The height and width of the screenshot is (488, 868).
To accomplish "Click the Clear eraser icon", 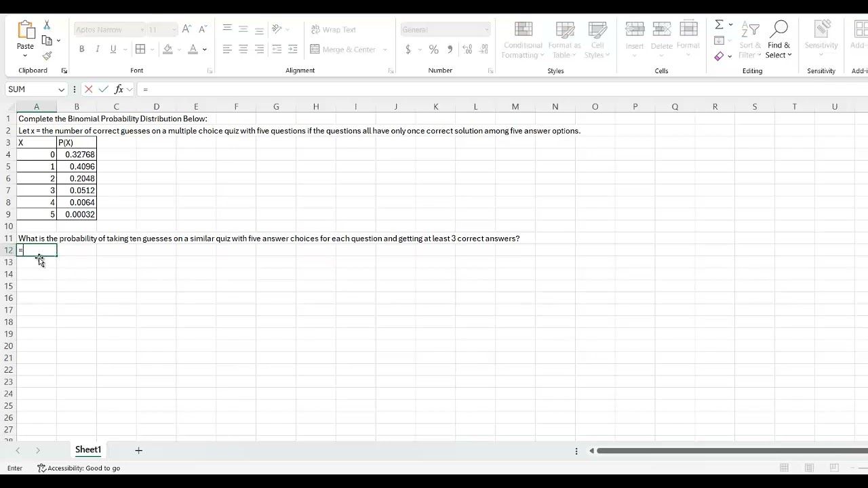I will [x=719, y=56].
